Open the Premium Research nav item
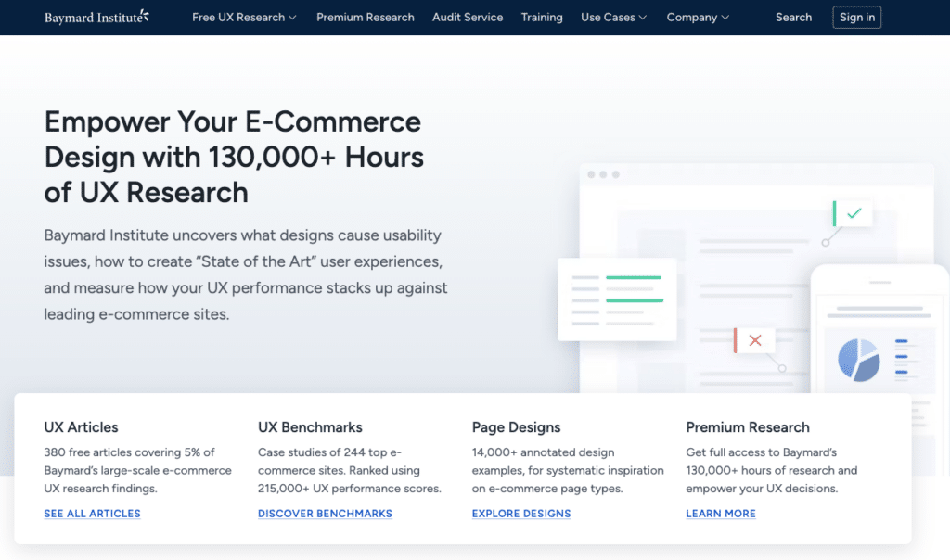Screen dimensions: 950x560 pyautogui.click(x=366, y=18)
